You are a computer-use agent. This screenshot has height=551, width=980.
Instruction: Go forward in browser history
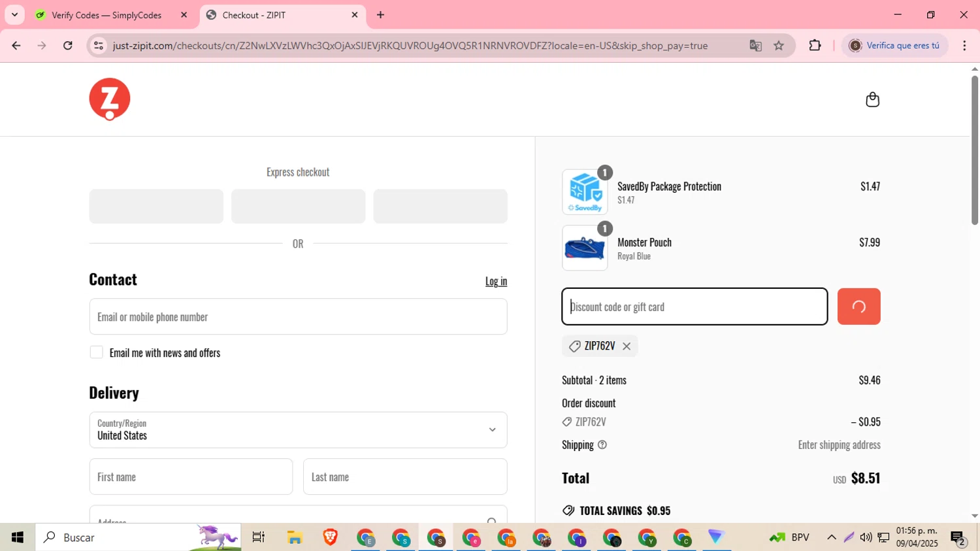pyautogui.click(x=42, y=46)
